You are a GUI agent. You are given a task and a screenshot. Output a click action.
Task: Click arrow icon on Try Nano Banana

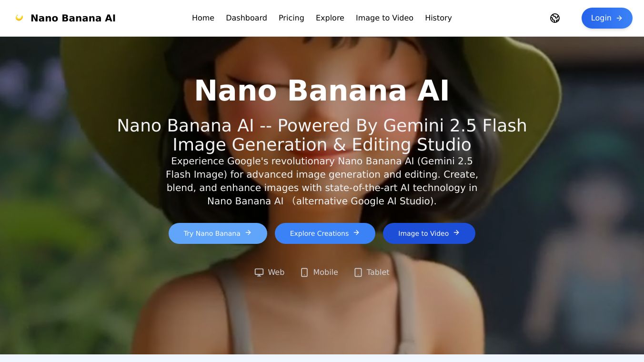coord(248,233)
